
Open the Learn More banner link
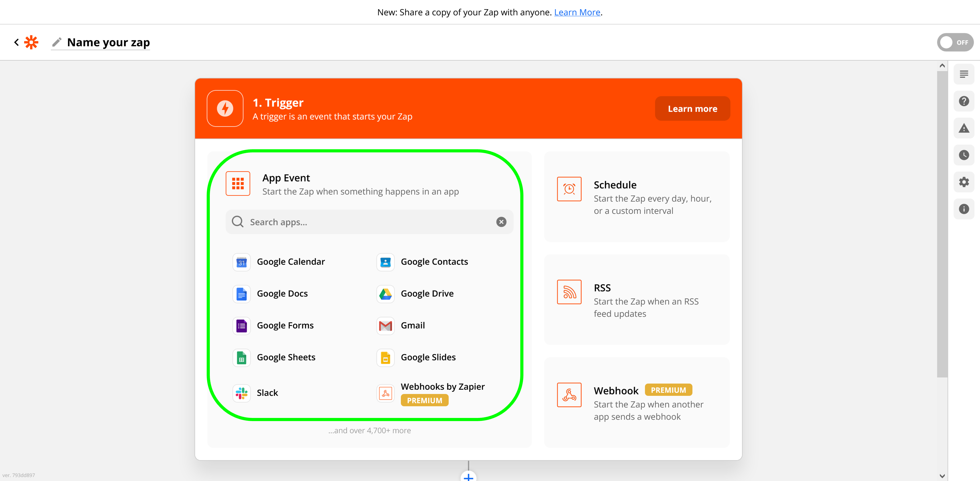577,12
